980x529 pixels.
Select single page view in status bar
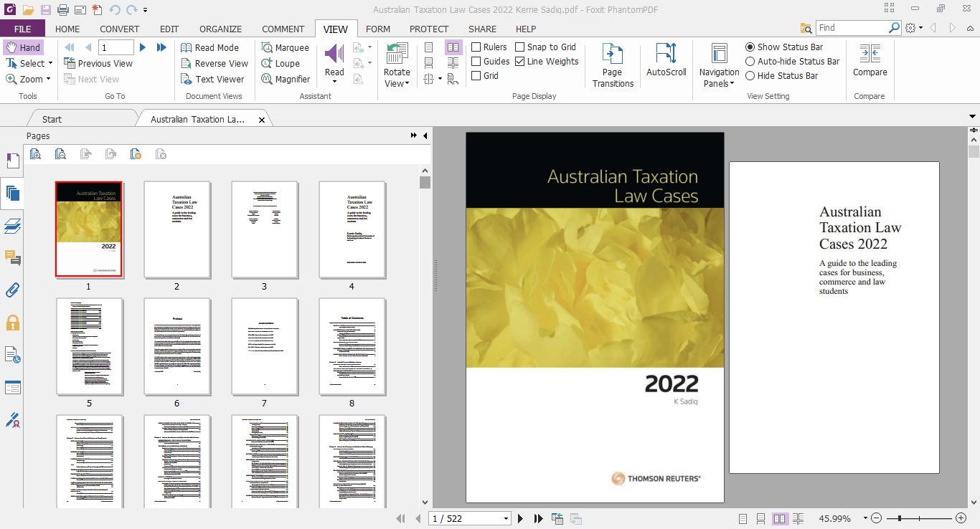click(x=743, y=518)
